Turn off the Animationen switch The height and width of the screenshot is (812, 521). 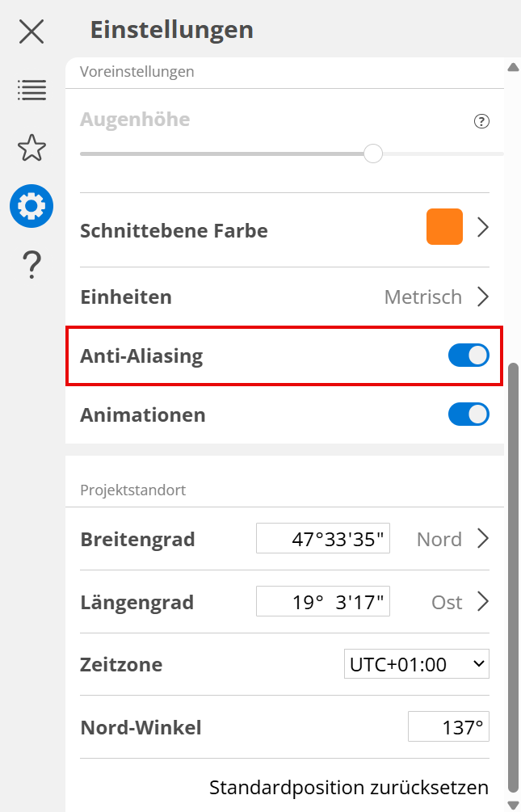pos(468,414)
